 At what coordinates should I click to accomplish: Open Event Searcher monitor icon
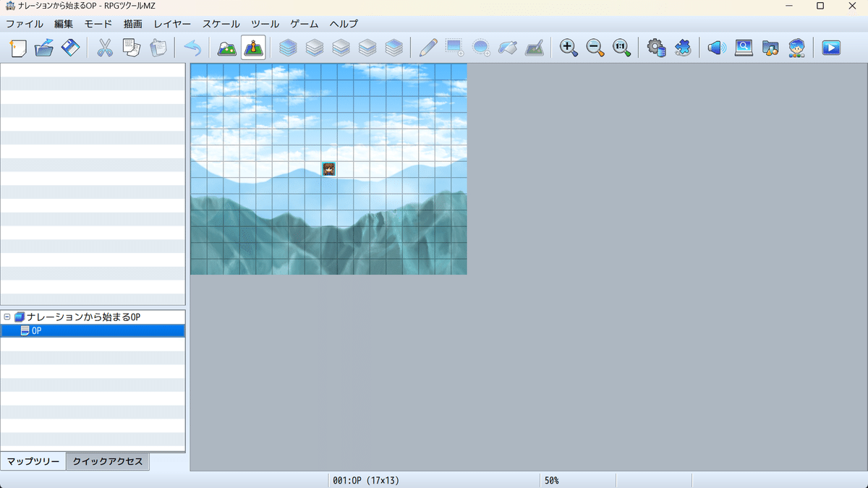[x=744, y=48]
